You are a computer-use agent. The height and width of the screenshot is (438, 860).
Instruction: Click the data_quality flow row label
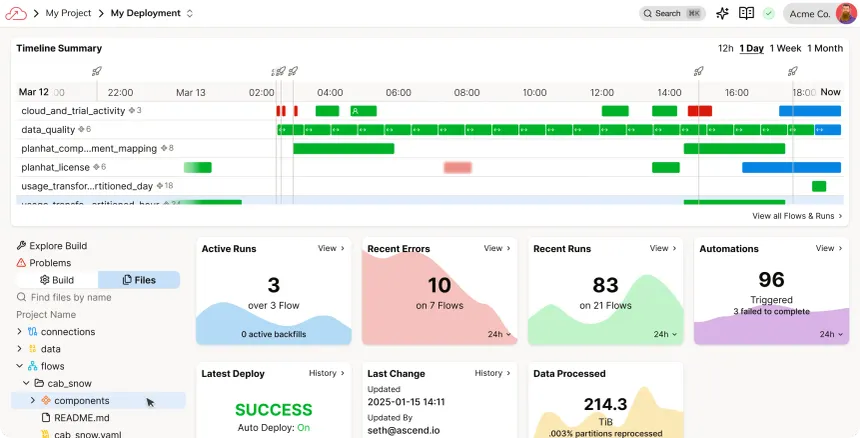tap(48, 129)
